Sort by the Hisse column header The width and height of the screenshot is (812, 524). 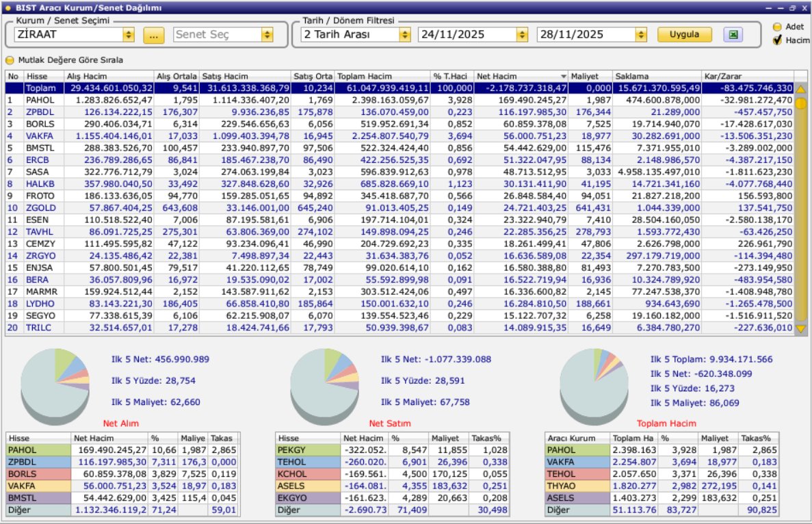pos(44,76)
